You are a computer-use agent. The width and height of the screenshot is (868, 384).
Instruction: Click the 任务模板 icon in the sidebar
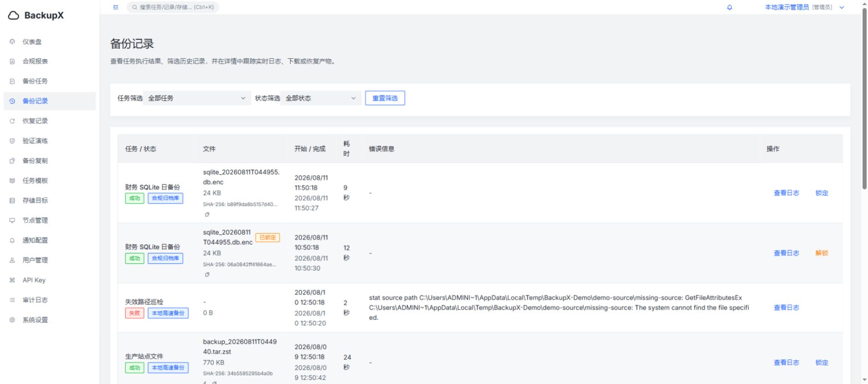coord(12,181)
